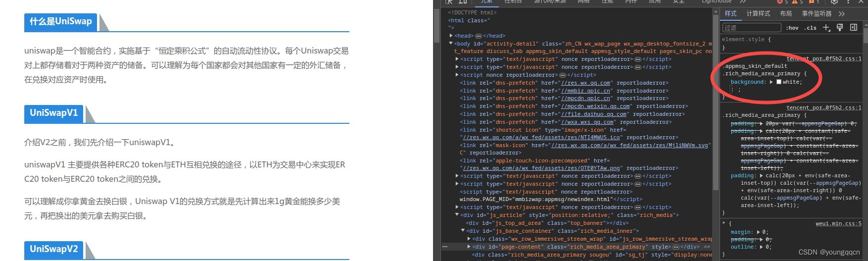The height and width of the screenshot is (261, 868).
Task: Add a new style rule with plus icon
Action: pyautogui.click(x=826, y=28)
